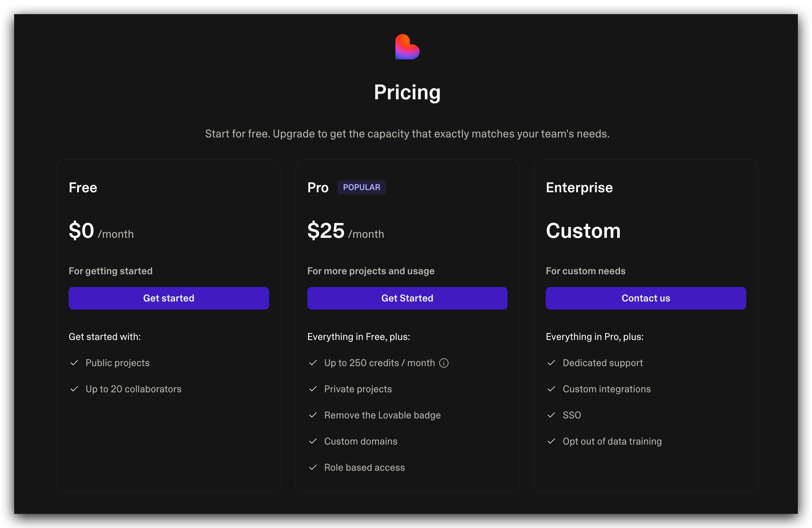Click checkmark beside Up to 20 collaborators
Image resolution: width=812 pixels, height=528 pixels.
click(74, 389)
